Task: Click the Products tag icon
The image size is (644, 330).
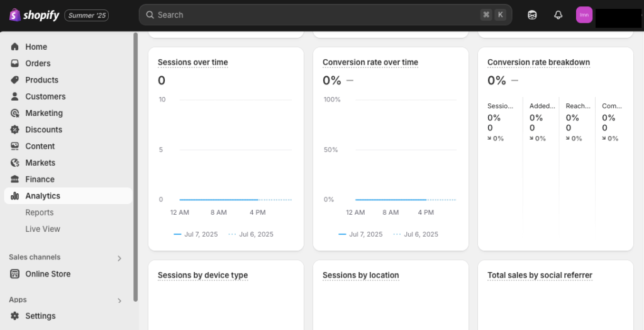Action: pyautogui.click(x=15, y=79)
